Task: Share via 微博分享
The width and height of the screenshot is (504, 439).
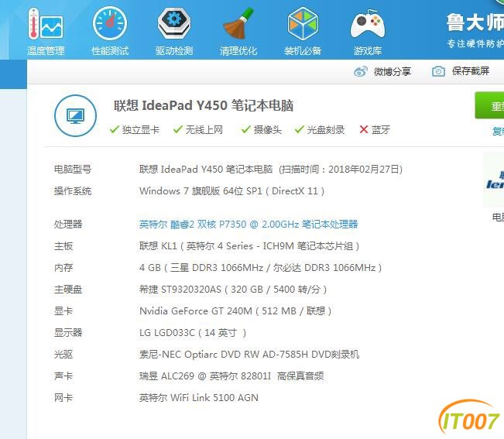Action: (382, 71)
